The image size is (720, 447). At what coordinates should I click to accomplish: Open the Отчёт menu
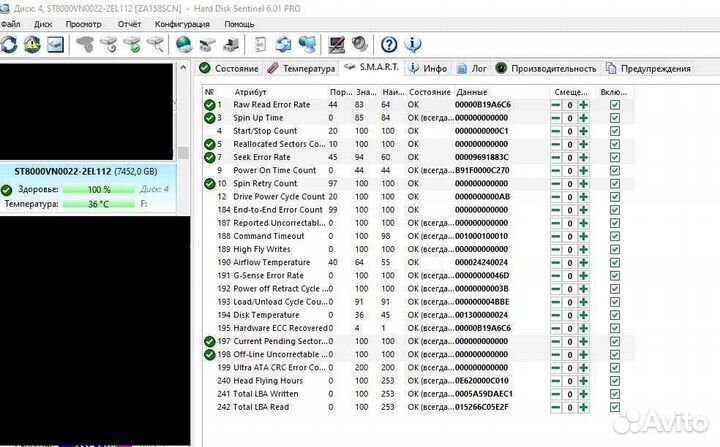point(129,24)
